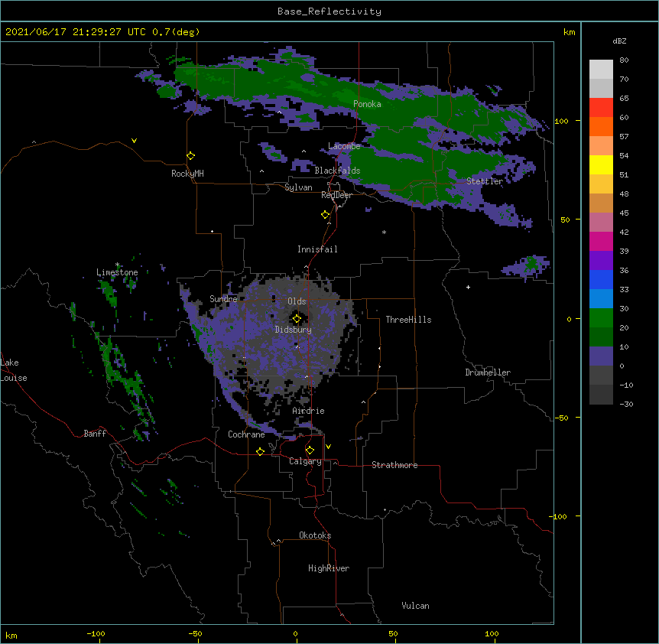This screenshot has width=659, height=644.
Task: Select the 0 dBZ indigo color swatch
Action: point(601,356)
